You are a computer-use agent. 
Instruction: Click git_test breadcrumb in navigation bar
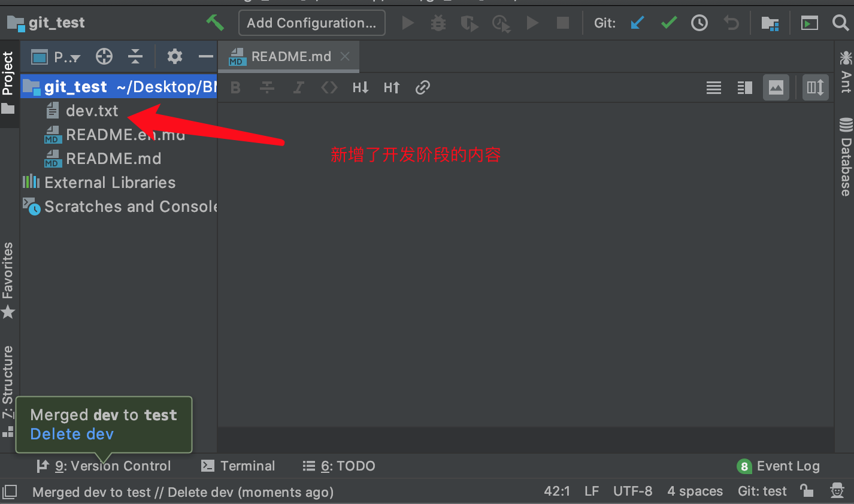[x=46, y=23]
